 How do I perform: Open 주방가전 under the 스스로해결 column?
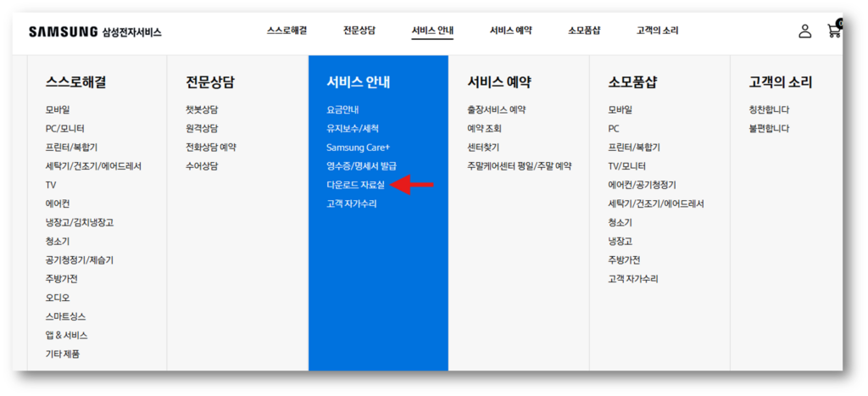coord(61,279)
